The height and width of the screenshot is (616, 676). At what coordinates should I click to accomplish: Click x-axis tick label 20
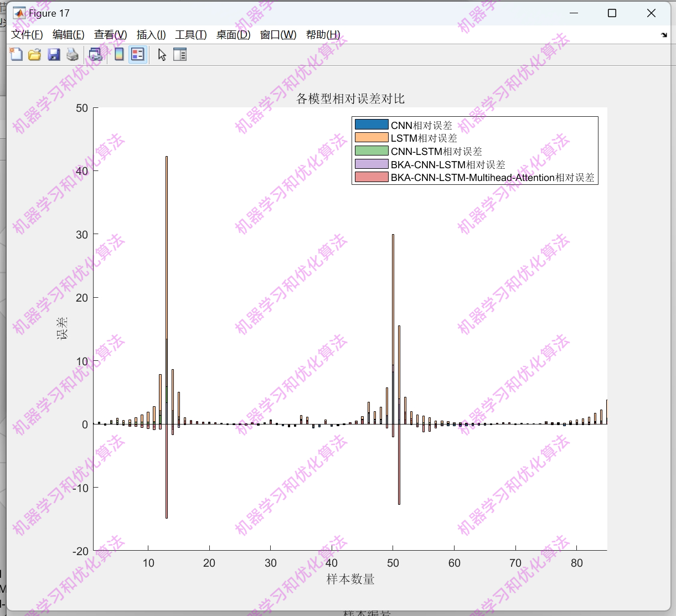(x=209, y=563)
